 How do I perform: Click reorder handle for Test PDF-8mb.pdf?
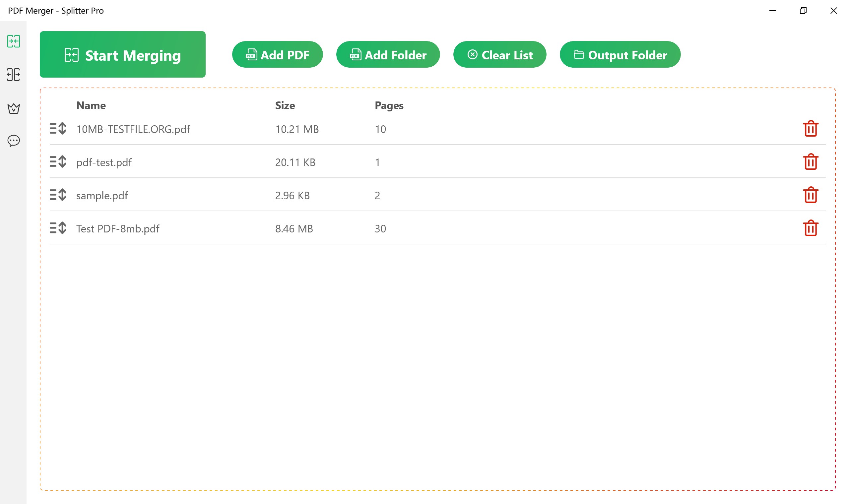click(58, 228)
